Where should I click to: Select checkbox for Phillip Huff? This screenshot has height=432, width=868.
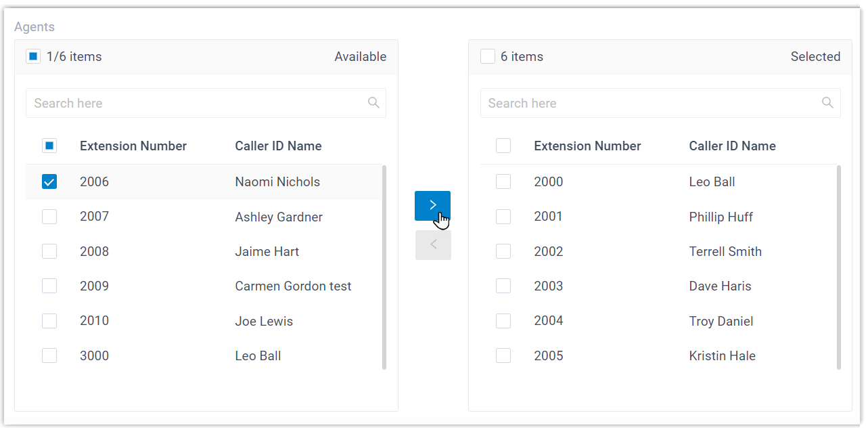(x=503, y=217)
